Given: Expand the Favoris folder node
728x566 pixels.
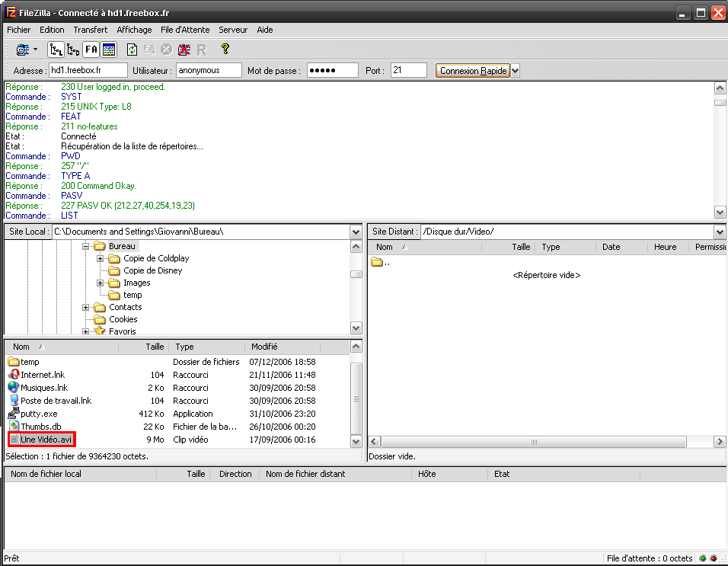Looking at the screenshot, I should tap(85, 331).
